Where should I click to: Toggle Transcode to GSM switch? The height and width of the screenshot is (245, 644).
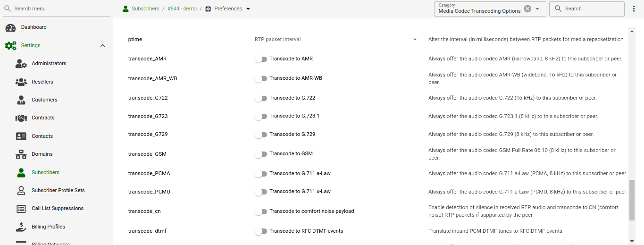click(x=261, y=154)
